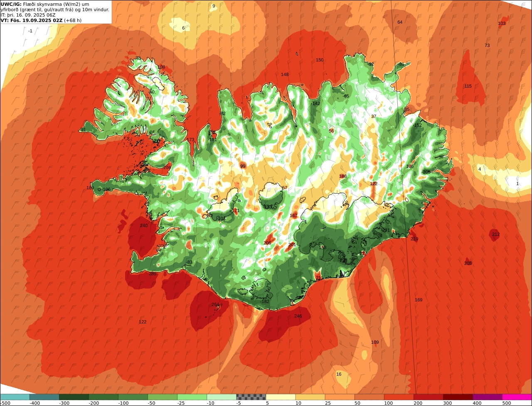Viewport: 532px width, 406px height.
Task: Click the map value 212 in the eastern ocean
Action: 496,235
